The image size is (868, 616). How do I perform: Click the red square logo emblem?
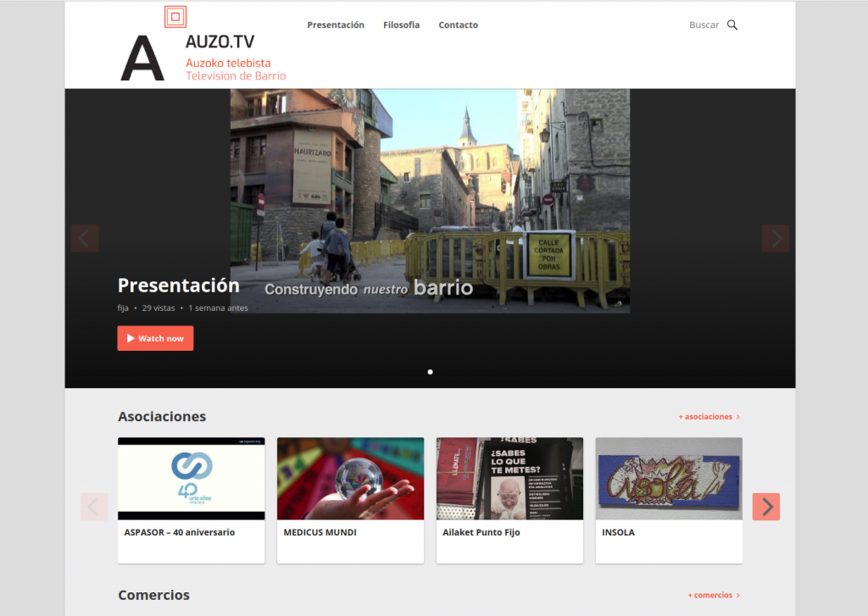pyautogui.click(x=175, y=17)
